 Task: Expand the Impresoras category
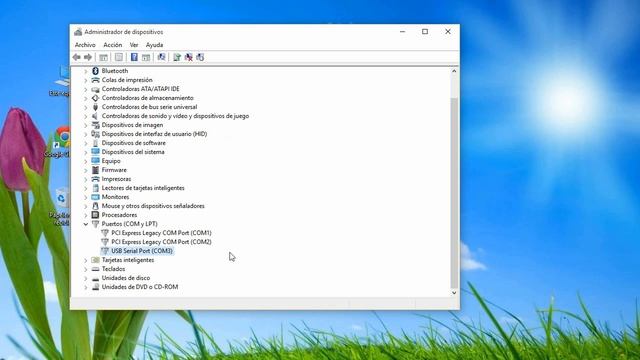86,179
